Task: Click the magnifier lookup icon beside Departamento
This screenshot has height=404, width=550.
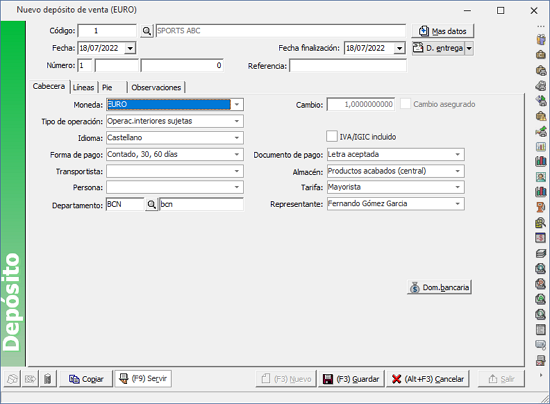Action: 151,204
